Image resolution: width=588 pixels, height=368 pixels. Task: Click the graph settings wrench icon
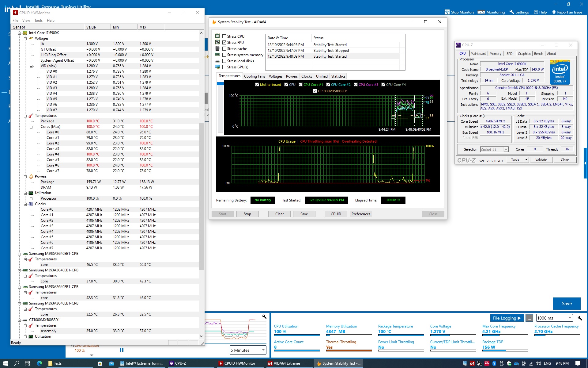[x=264, y=317]
